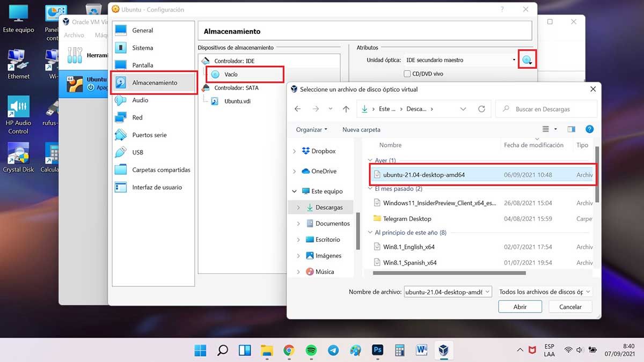Click Nueva carpeta in toolbar

[361, 130]
